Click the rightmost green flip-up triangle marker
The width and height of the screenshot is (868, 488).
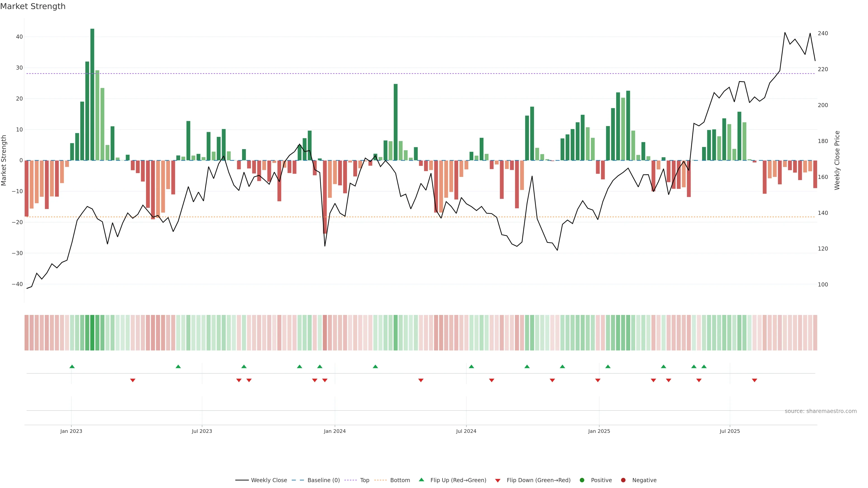click(704, 366)
